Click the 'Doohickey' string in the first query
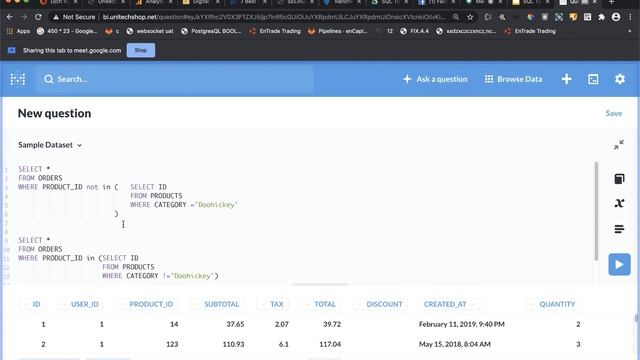The height and width of the screenshot is (360, 640). [216, 204]
